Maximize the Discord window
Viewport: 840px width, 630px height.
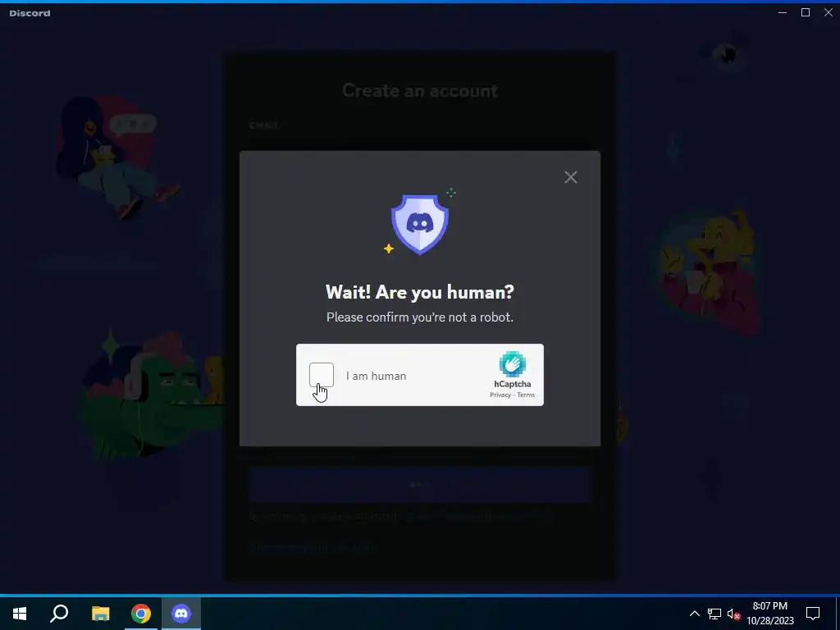tap(806, 12)
